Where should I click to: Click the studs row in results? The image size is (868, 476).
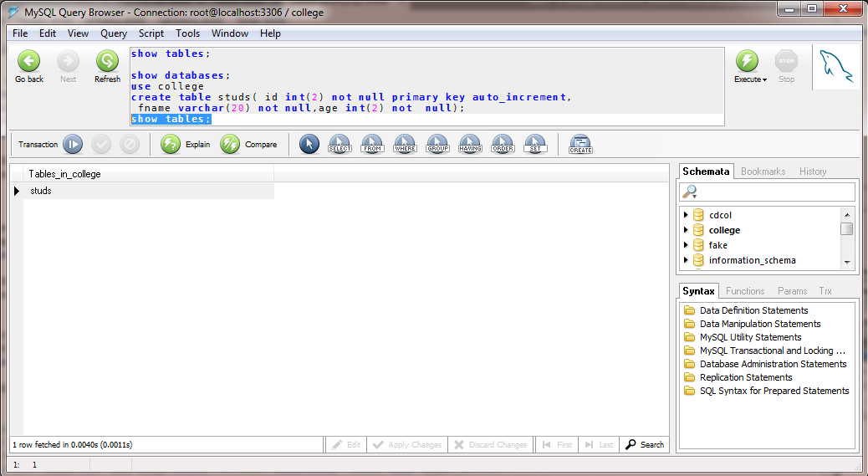pyautogui.click(x=148, y=191)
